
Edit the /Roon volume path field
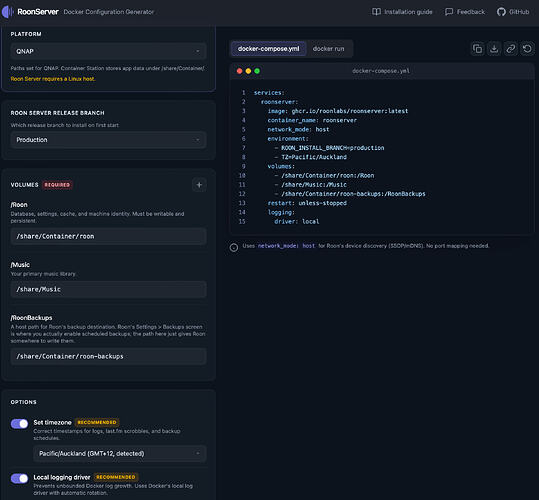coord(108,236)
